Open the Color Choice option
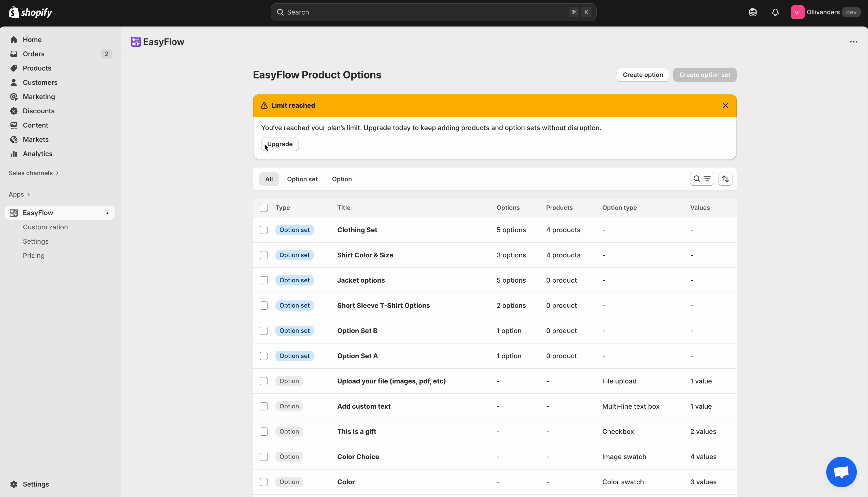The height and width of the screenshot is (497, 868). tap(358, 457)
